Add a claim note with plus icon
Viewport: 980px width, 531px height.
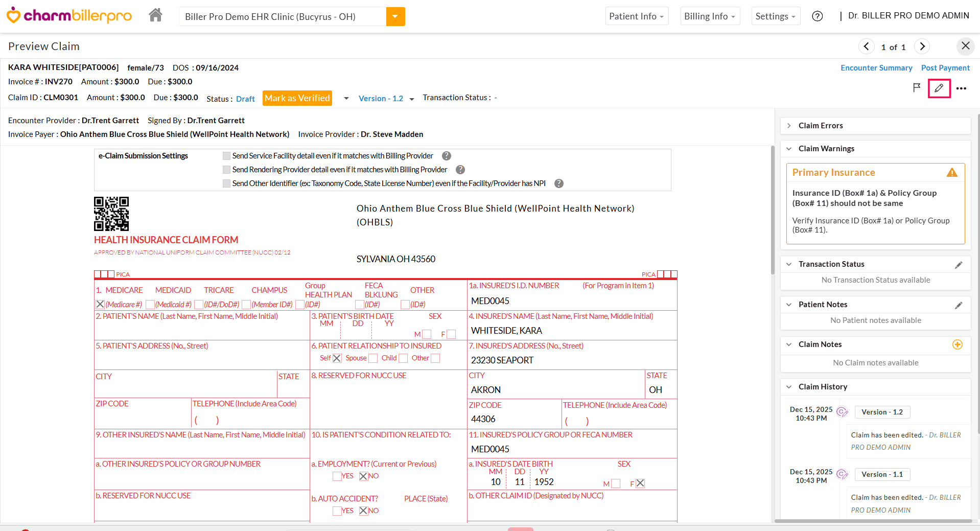pos(958,344)
